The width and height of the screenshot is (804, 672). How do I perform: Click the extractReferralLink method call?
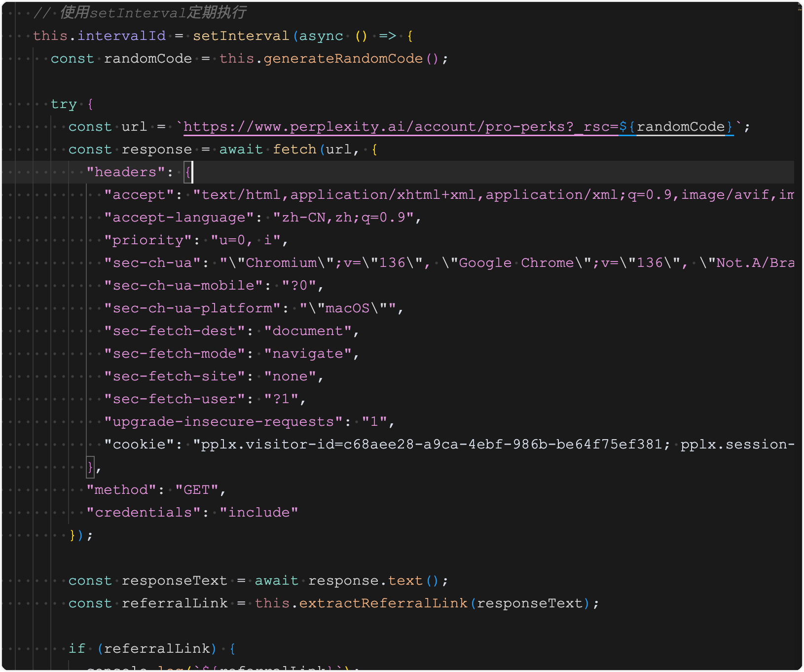pos(383,603)
